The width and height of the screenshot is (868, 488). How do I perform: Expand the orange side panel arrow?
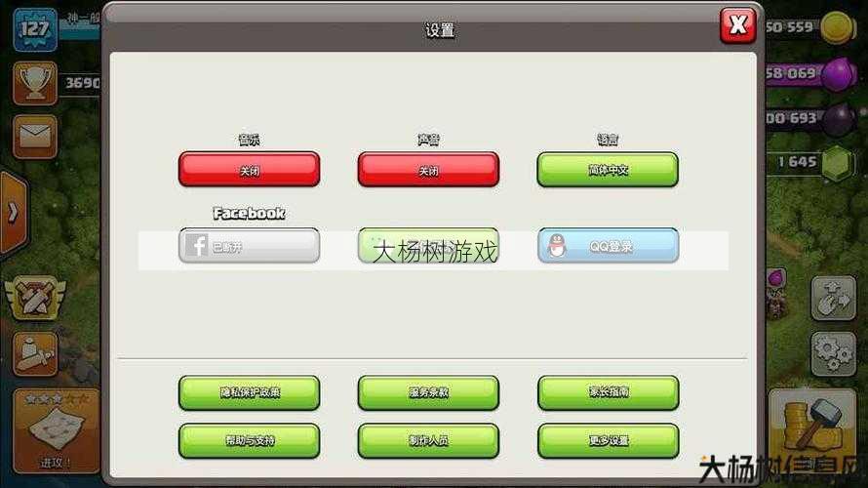coord(14,213)
